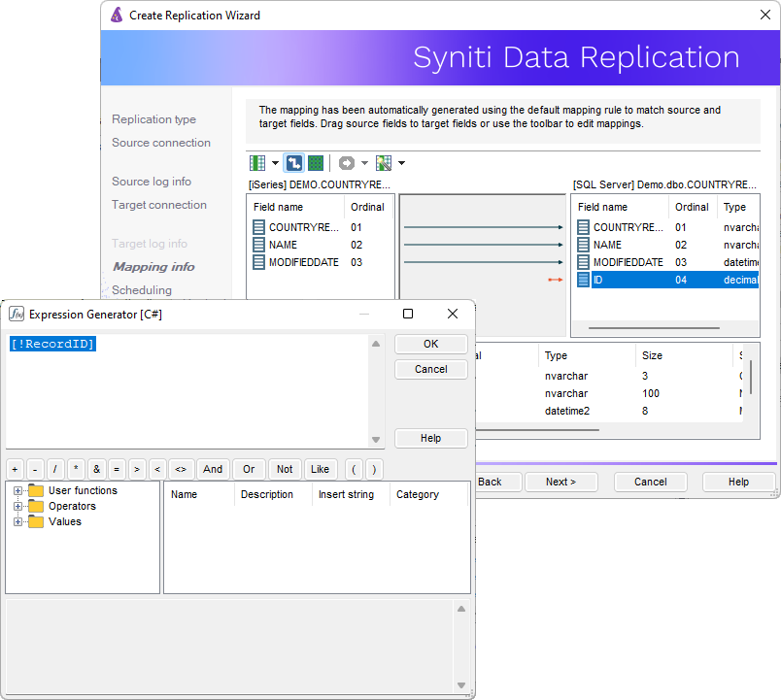The image size is (781, 700).
Task: Go to the Target connection wizard step
Action: [x=159, y=205]
